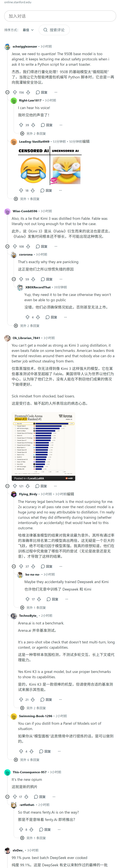Collapse the cororona reply thread
Viewport: 118px width, 868px height.
(14, 279)
